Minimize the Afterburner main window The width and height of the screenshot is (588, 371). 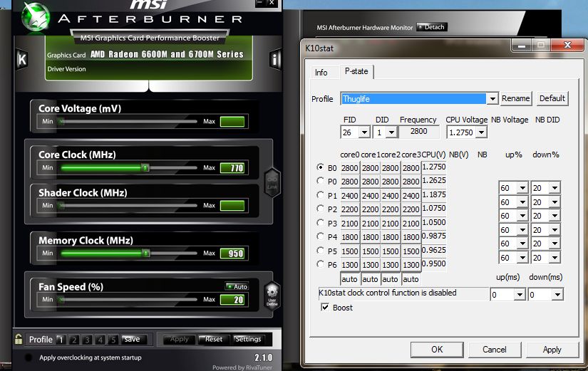click(260, 3)
